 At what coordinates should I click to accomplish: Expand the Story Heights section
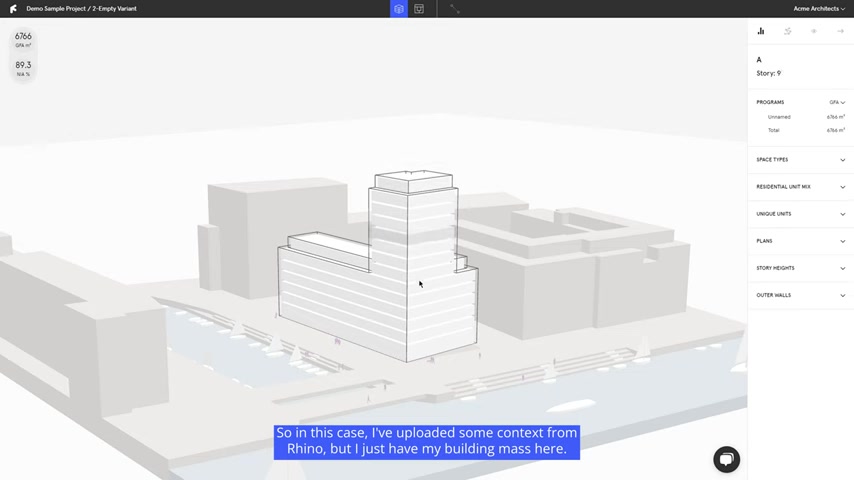(x=801, y=268)
